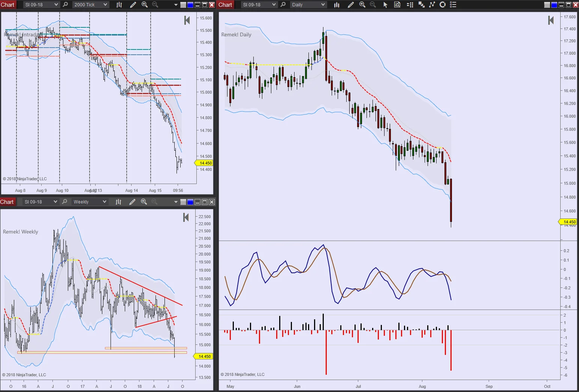Image resolution: width=579 pixels, height=392 pixels.
Task: Jump to latest bar in Weekly chart
Action: coord(186,217)
